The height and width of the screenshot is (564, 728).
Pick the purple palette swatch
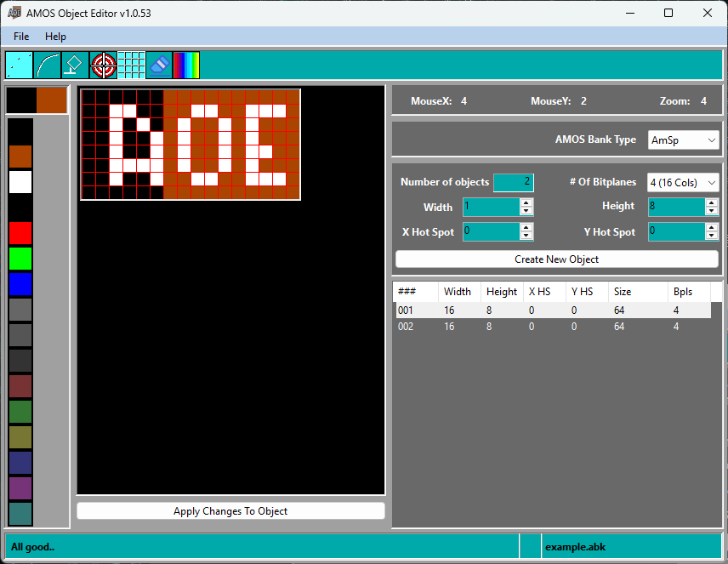20,488
